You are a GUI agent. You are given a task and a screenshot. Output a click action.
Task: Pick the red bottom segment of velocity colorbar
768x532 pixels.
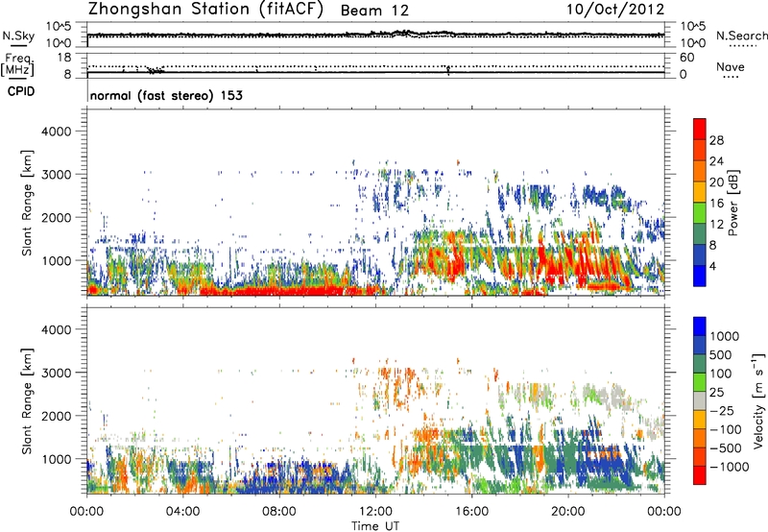click(x=700, y=475)
